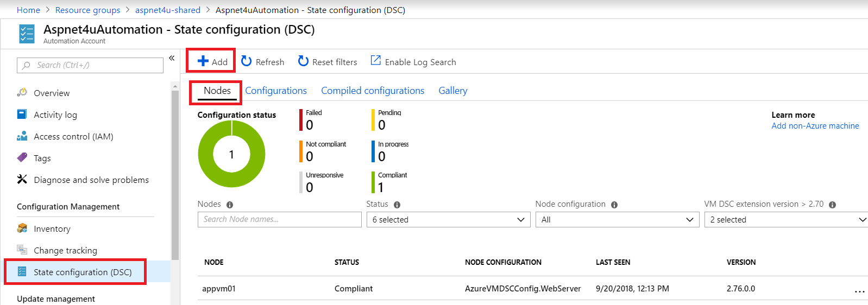Click the green Compliant status counter
This screenshot has height=305, width=868.
[x=389, y=182]
